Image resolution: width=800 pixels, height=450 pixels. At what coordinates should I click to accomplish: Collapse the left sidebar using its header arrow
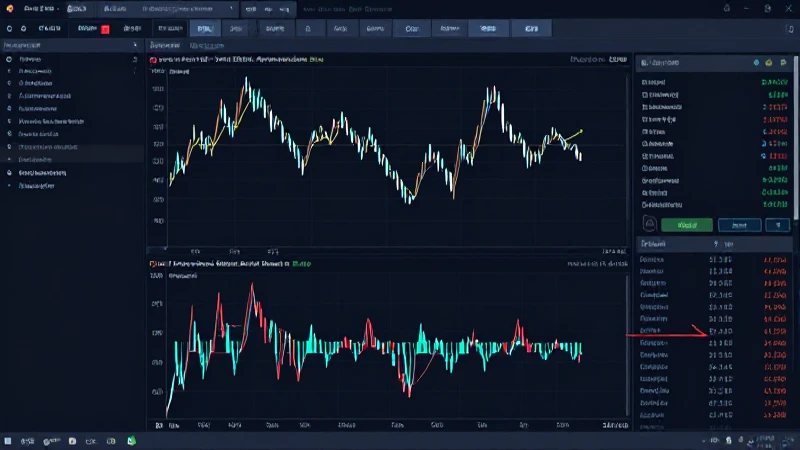point(135,45)
